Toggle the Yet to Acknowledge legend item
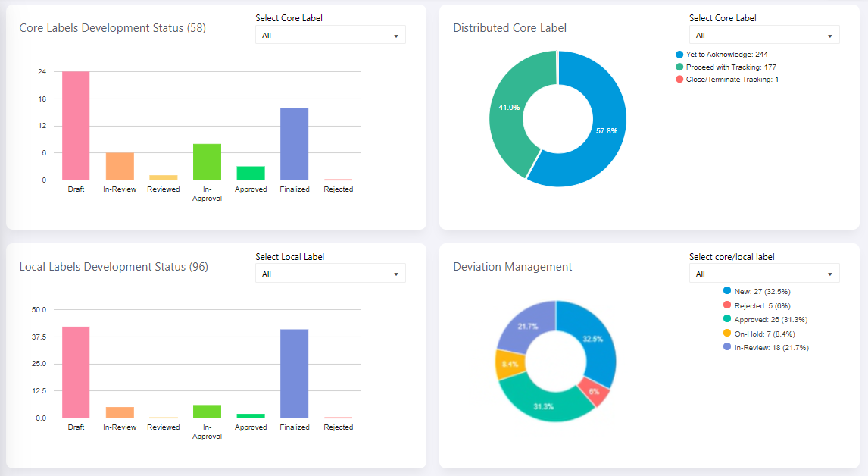 coord(726,55)
